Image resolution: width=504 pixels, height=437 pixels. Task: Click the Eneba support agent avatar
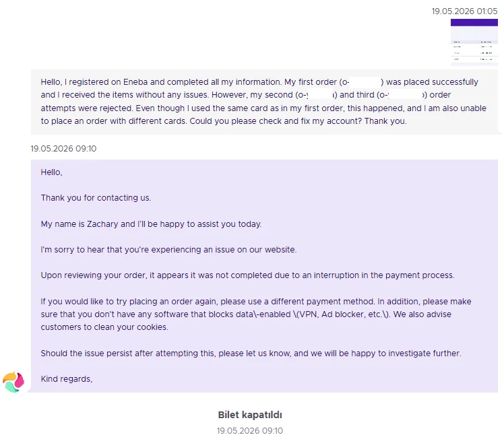13,382
